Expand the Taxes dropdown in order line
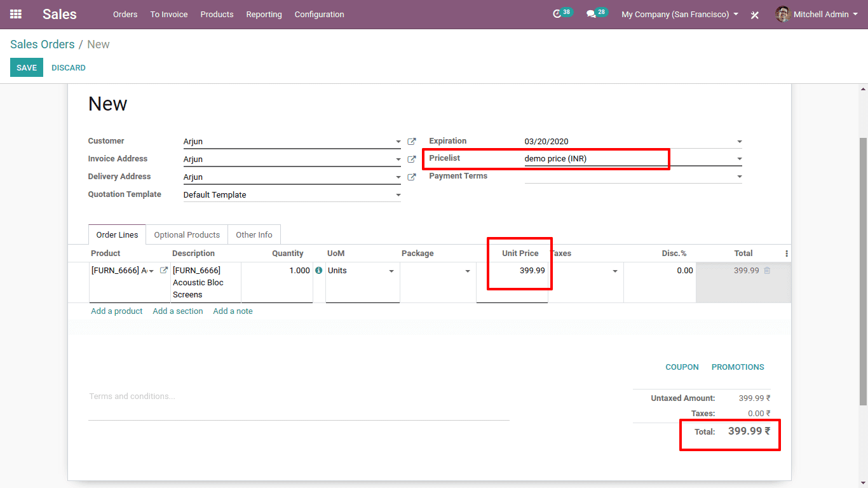 615,271
